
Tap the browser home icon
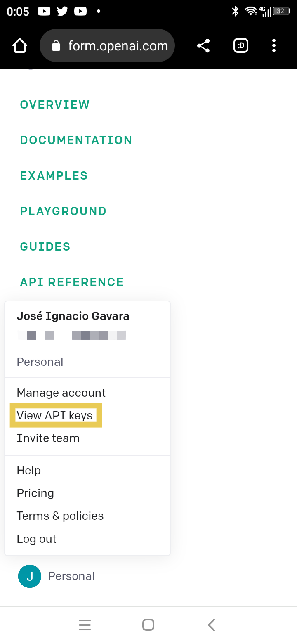[x=20, y=45]
